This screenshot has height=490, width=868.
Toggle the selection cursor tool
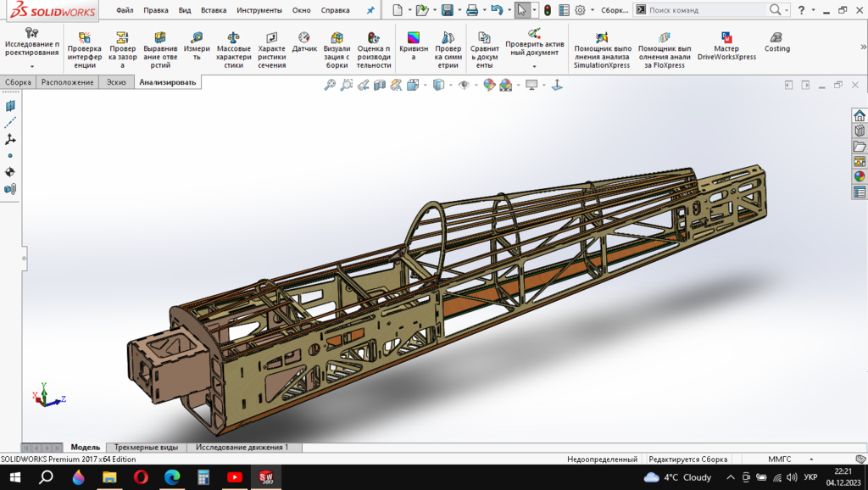522,10
